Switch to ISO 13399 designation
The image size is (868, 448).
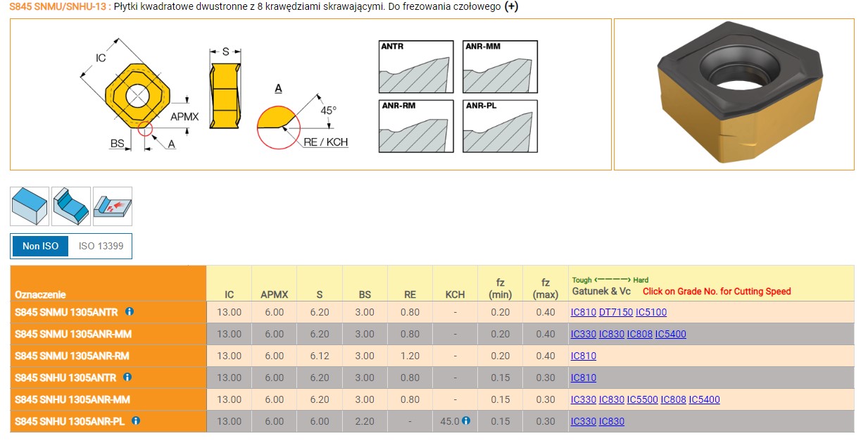click(101, 246)
